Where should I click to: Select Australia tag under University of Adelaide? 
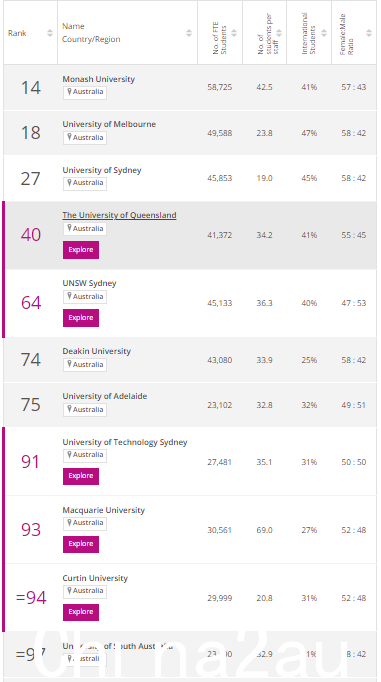pyautogui.click(x=85, y=410)
